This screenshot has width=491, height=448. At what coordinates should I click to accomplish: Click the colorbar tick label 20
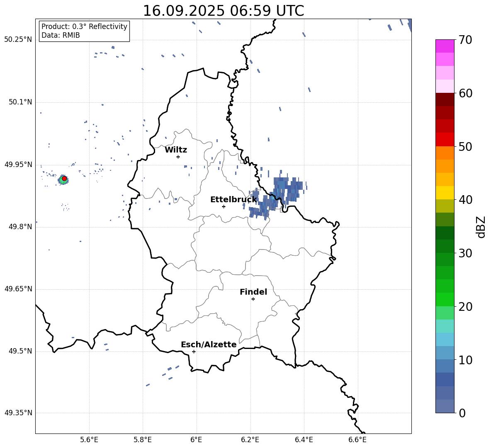point(465,307)
